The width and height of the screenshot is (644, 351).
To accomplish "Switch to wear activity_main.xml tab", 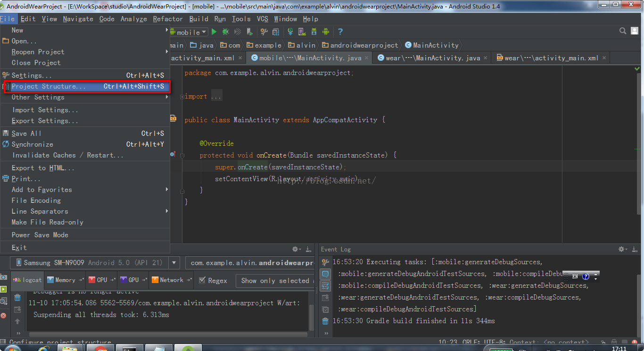I will click(551, 58).
